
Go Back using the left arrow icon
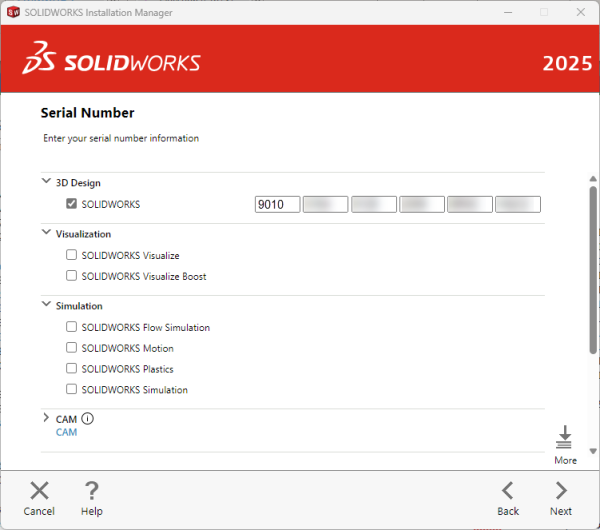pyautogui.click(x=508, y=490)
